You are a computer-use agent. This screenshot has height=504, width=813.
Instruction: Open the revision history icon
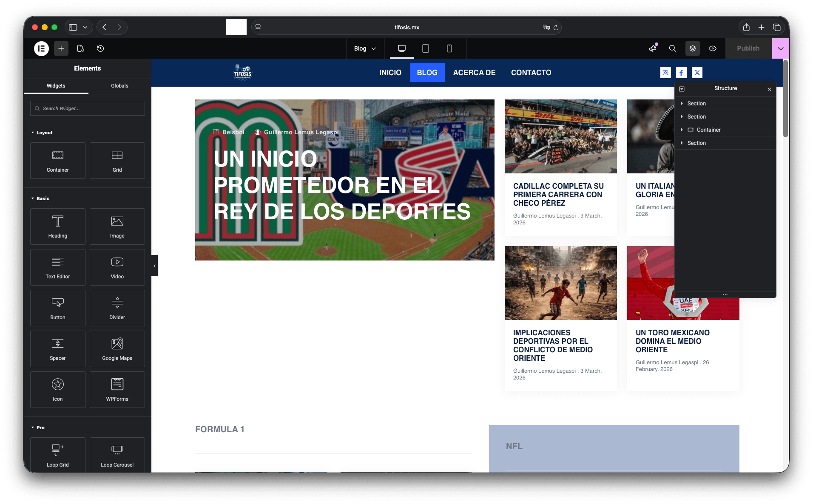(100, 48)
